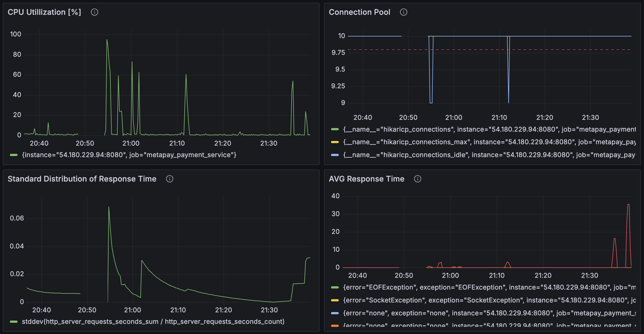
Task: Open AVG Response Time panel title menu
Action: tap(366, 179)
